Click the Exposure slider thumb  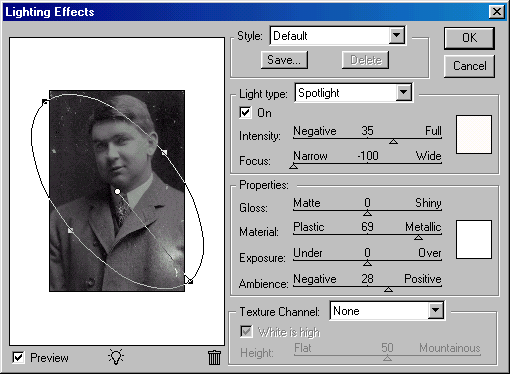367,263
